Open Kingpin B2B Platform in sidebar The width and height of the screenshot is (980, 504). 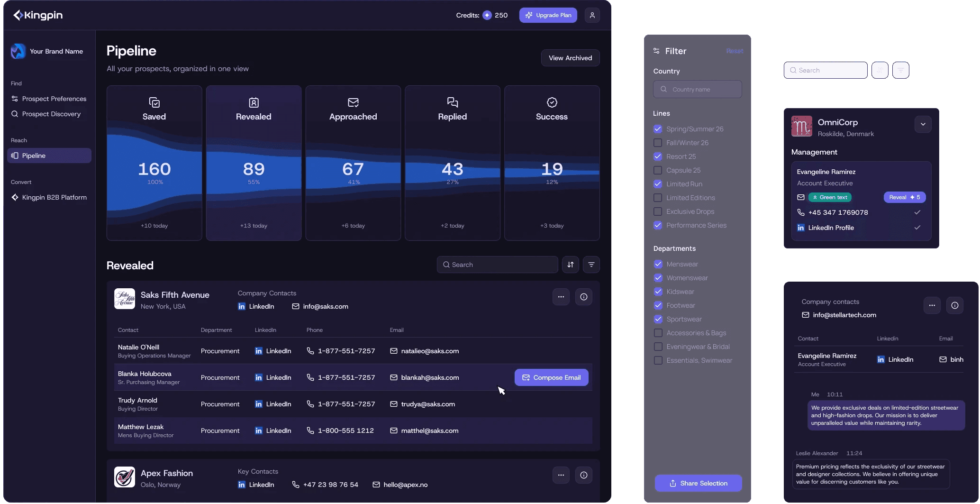49,197
